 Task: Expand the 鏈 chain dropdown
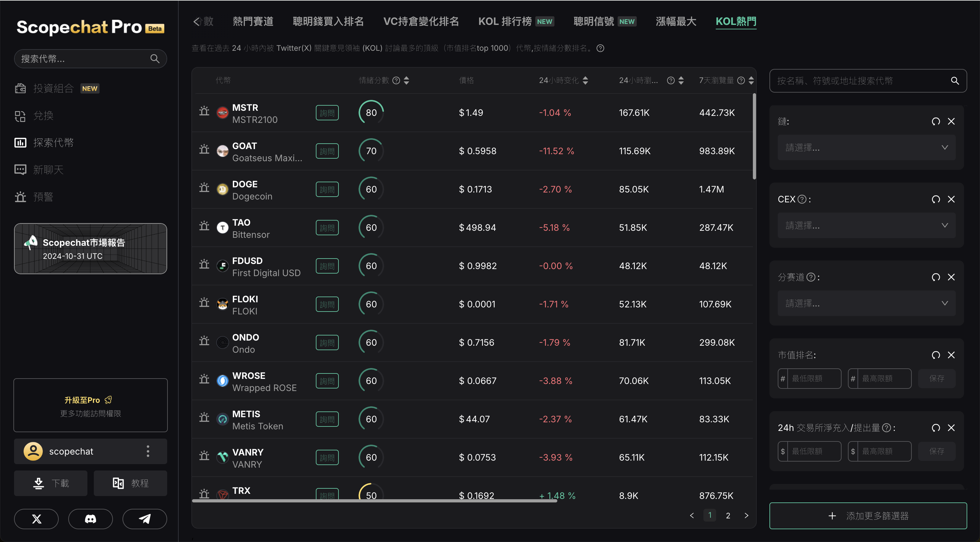866,148
